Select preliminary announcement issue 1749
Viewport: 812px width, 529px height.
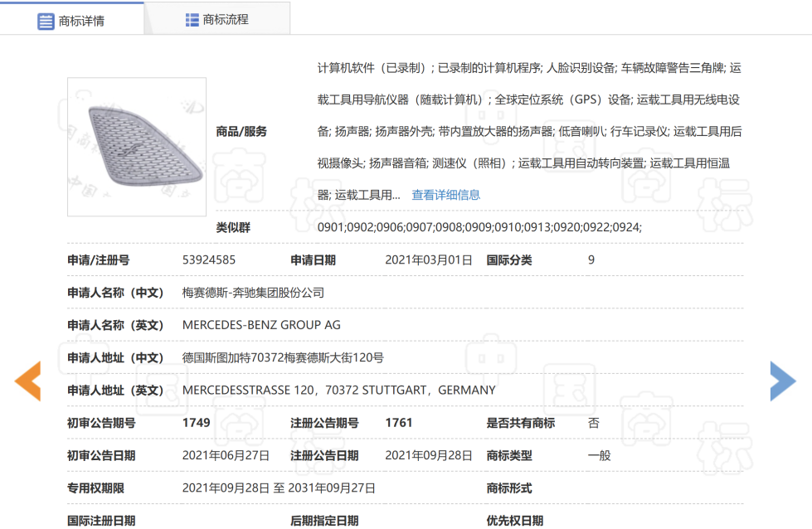pyautogui.click(x=197, y=423)
